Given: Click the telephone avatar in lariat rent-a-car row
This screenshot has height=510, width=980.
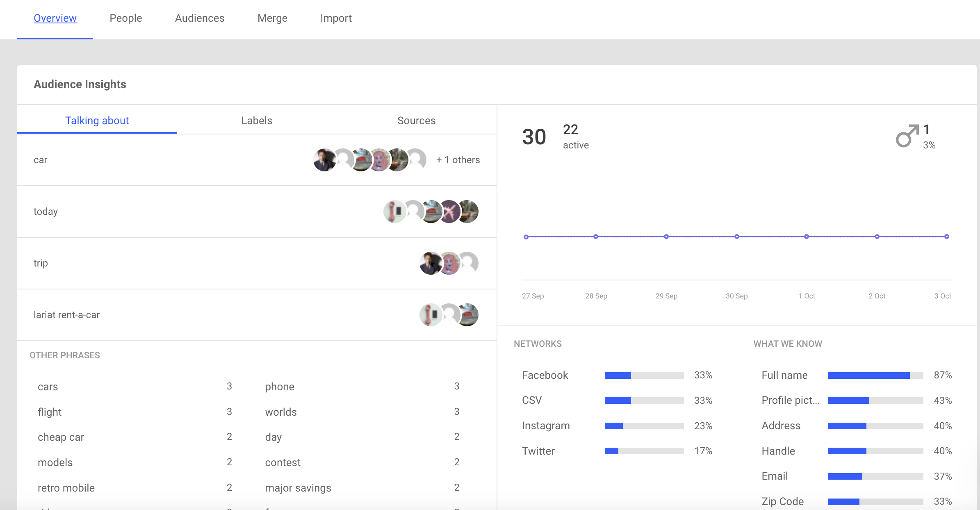Looking at the screenshot, I should coord(431,315).
